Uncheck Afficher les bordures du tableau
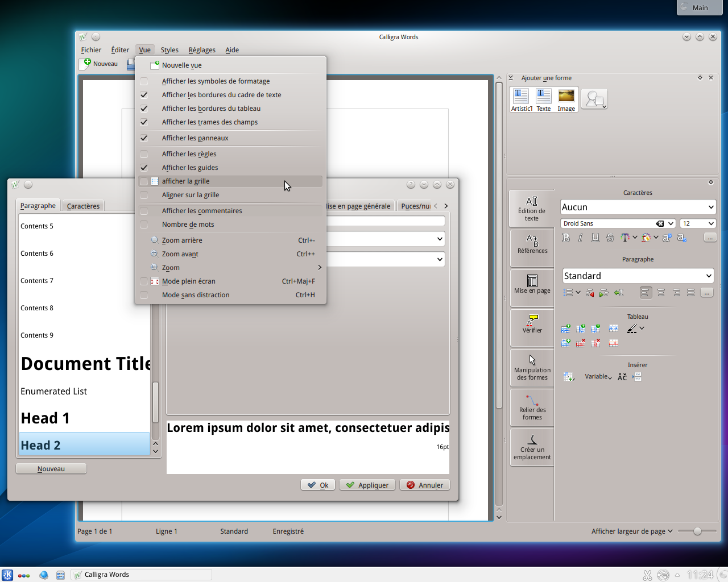Image resolution: width=728 pixels, height=582 pixels. [230, 109]
